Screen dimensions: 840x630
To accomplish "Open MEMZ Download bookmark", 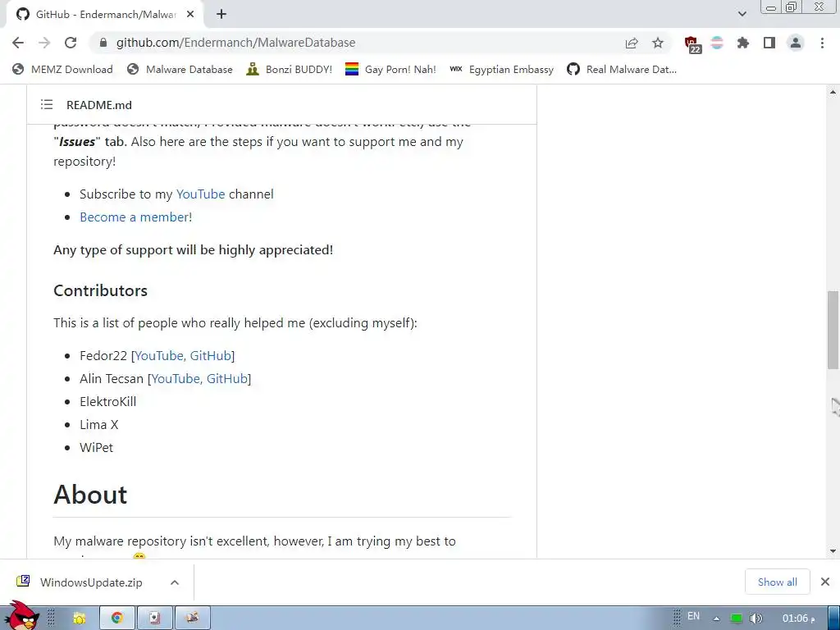I will click(x=62, y=69).
